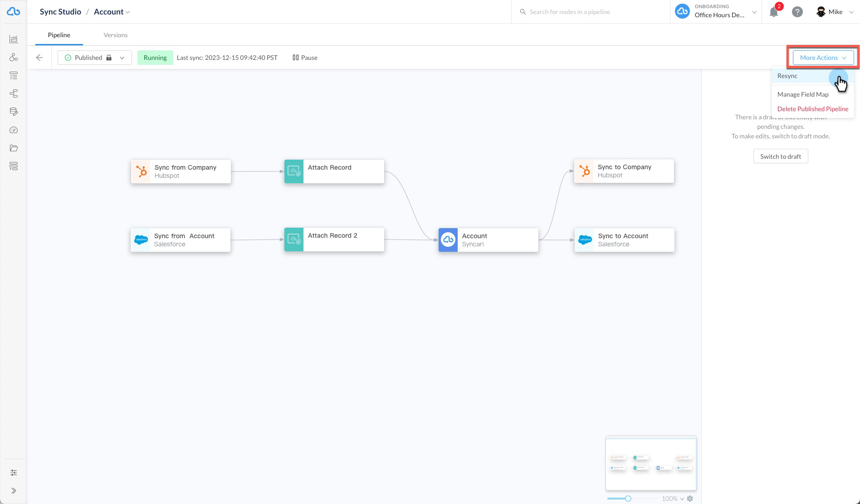860x504 pixels.
Task: Open the More Actions dropdown
Action: coord(823,58)
